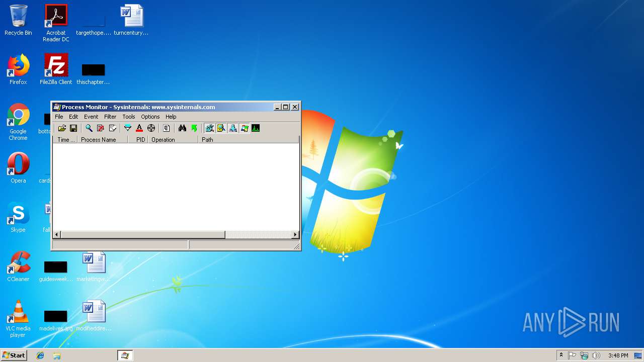Select the modifieddire Word document
Screen dimensions: 644x362
tap(94, 316)
